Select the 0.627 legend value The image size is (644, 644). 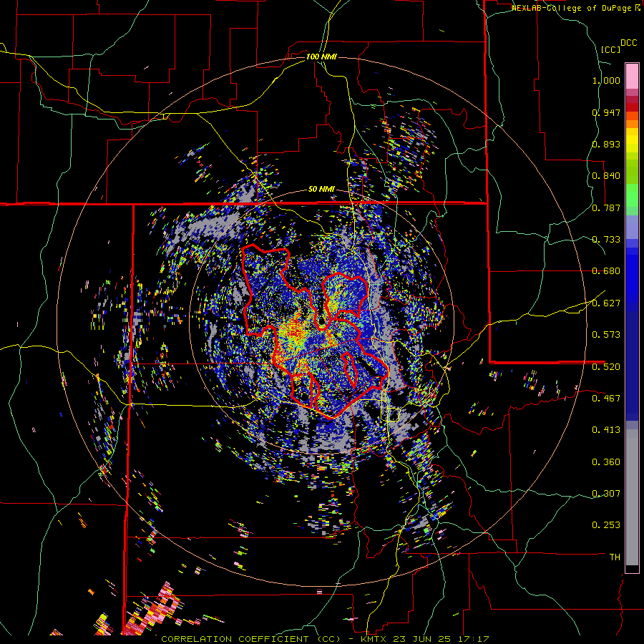coord(606,303)
